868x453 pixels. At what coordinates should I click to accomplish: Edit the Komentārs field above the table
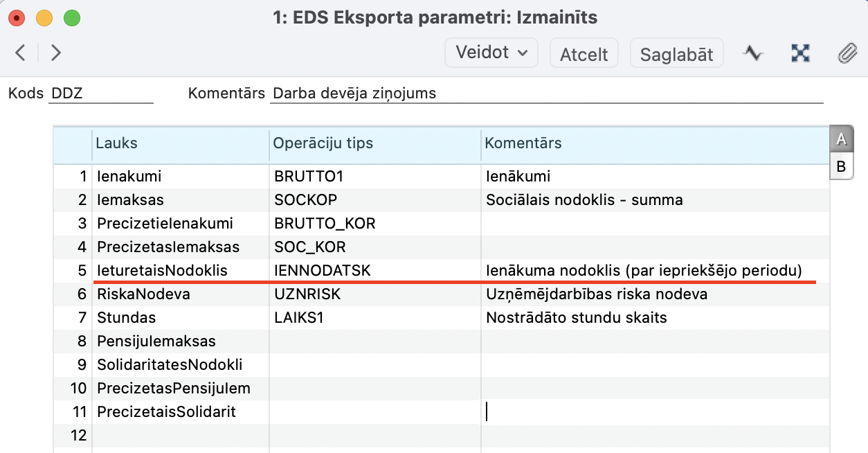tap(545, 94)
